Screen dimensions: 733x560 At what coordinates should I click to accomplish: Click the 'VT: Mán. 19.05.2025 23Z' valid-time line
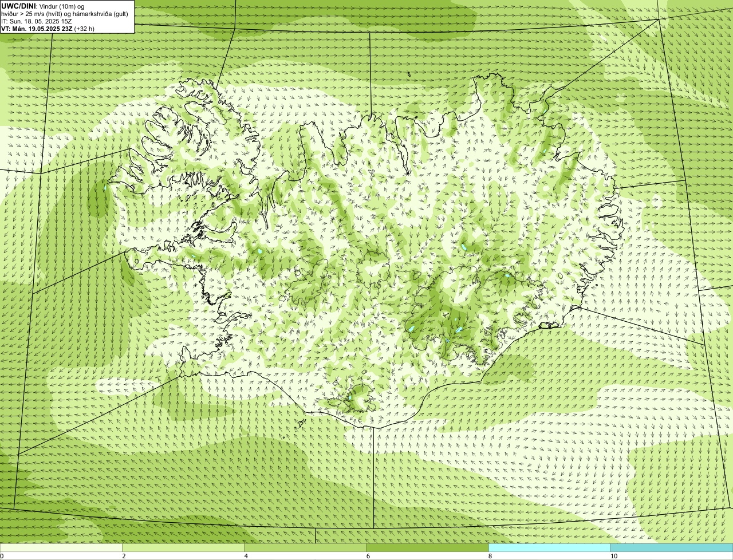pos(48,29)
